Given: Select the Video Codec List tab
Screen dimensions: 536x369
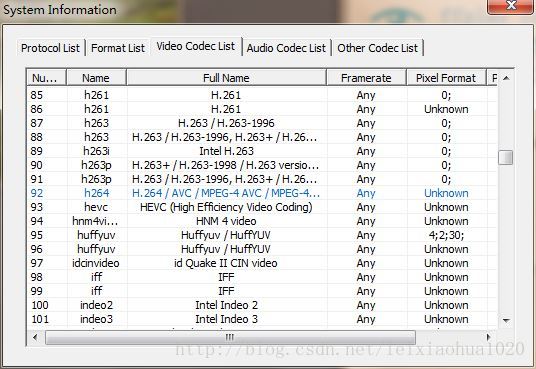Looking at the screenshot, I should pos(196,46).
